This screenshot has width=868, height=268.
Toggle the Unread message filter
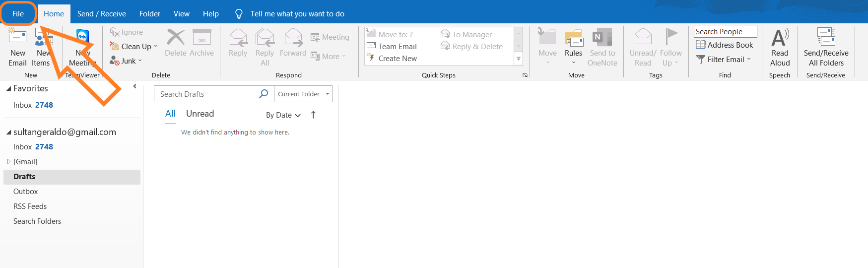tap(200, 114)
